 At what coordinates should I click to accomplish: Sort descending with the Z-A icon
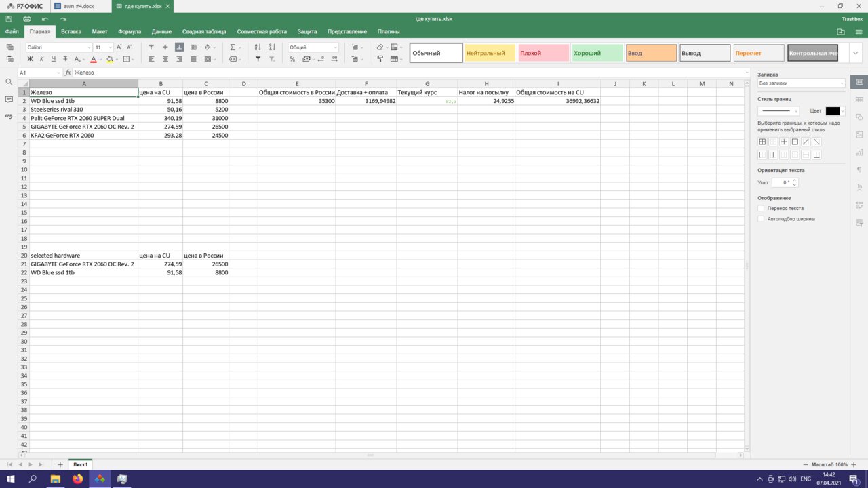(x=272, y=47)
